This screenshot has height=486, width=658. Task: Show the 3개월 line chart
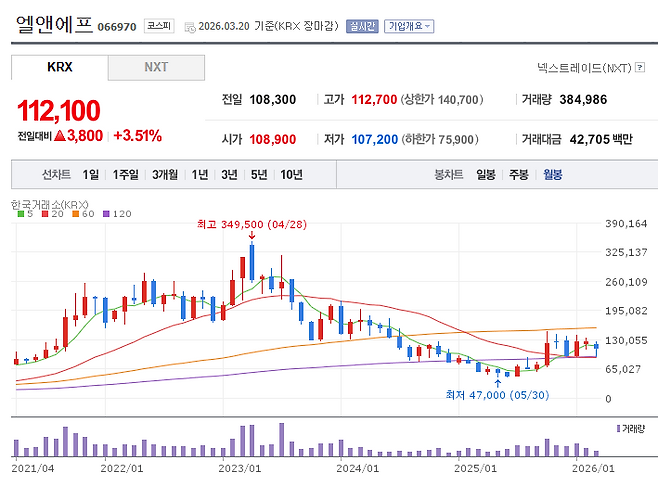[x=165, y=174]
